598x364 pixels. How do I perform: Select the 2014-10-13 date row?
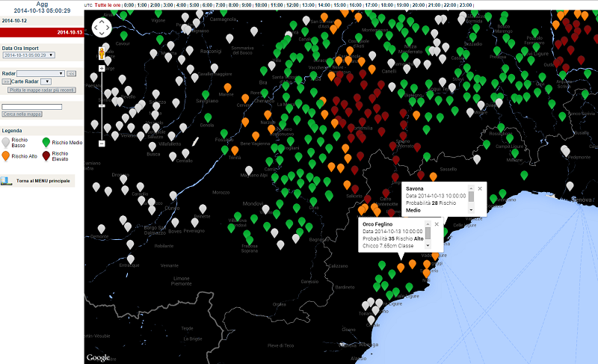[42, 32]
